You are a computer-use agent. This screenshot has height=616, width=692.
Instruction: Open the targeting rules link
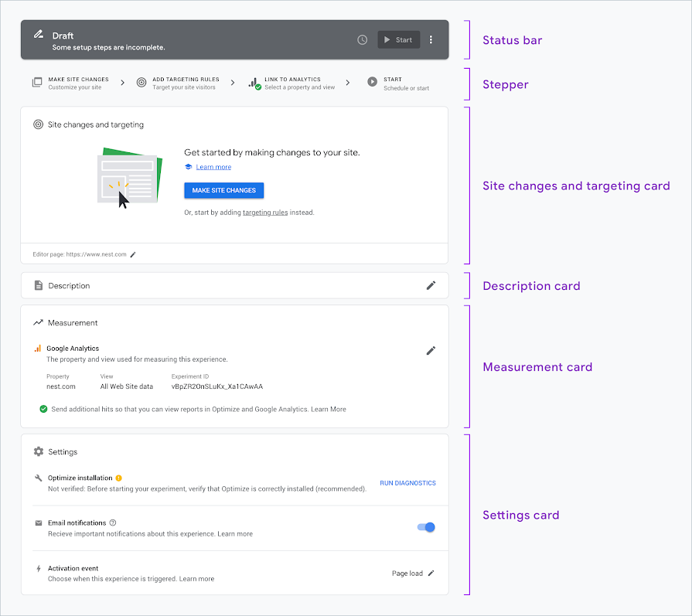pos(265,213)
